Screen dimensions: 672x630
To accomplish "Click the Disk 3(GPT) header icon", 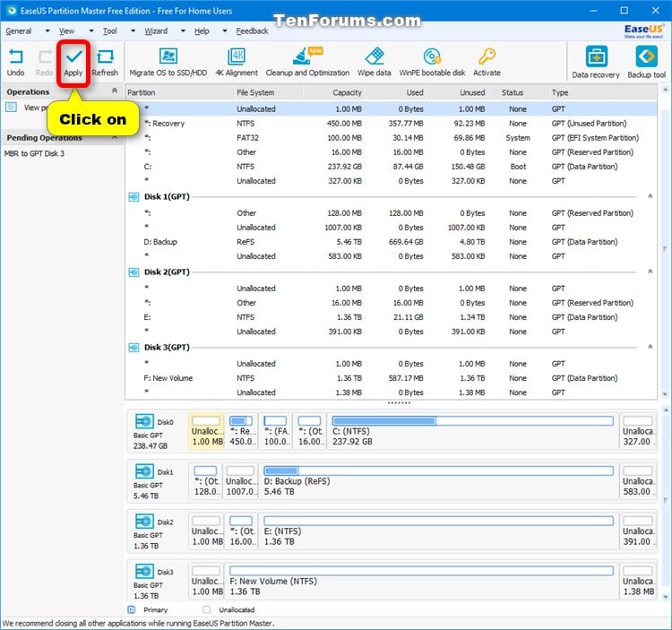I will (134, 348).
